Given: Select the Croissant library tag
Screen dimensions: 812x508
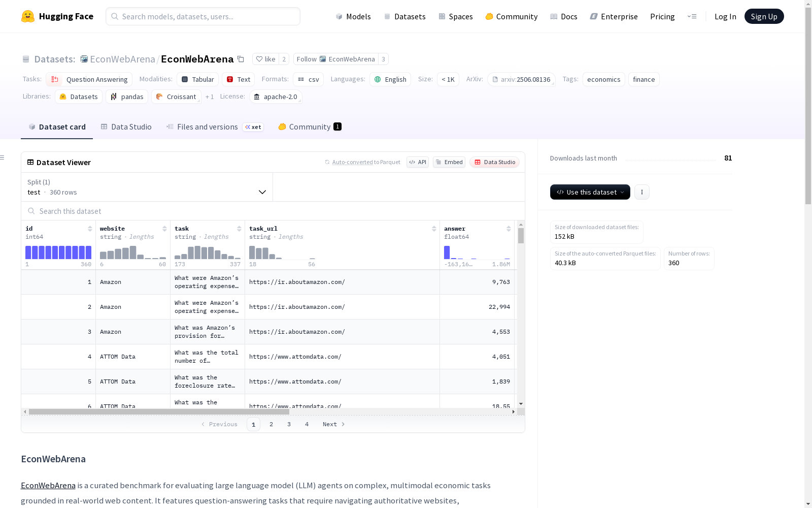Looking at the screenshot, I should click(x=176, y=97).
